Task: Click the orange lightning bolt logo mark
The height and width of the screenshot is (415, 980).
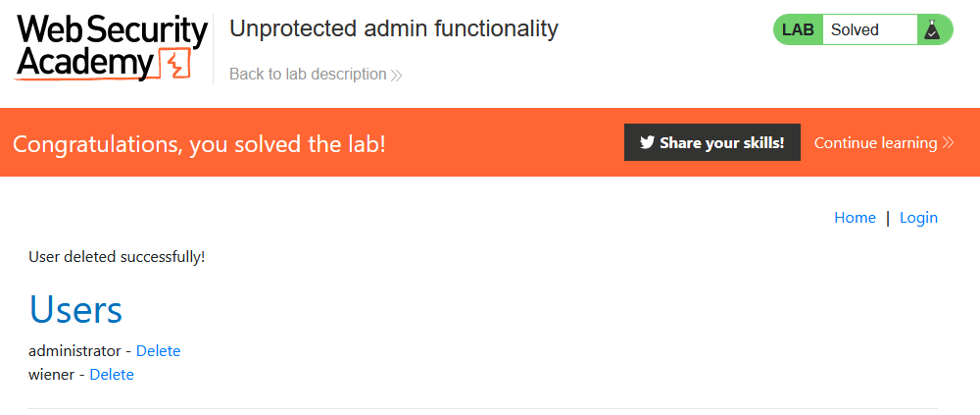Action: point(174,64)
